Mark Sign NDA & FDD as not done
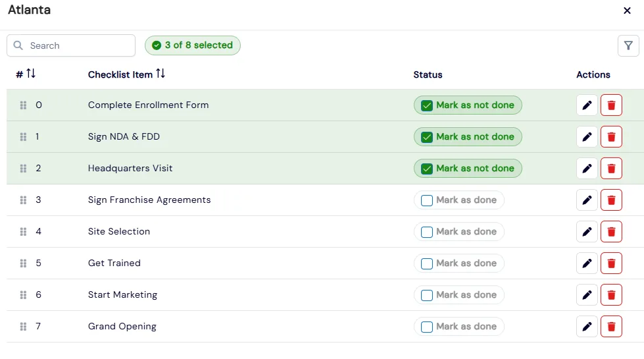The width and height of the screenshot is (644, 359). coord(468,137)
